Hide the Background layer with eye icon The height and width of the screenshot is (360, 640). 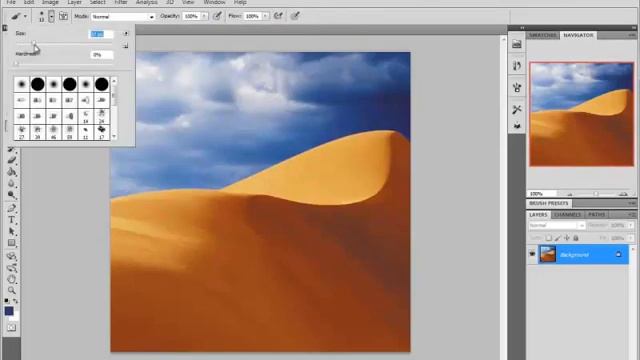click(532, 254)
